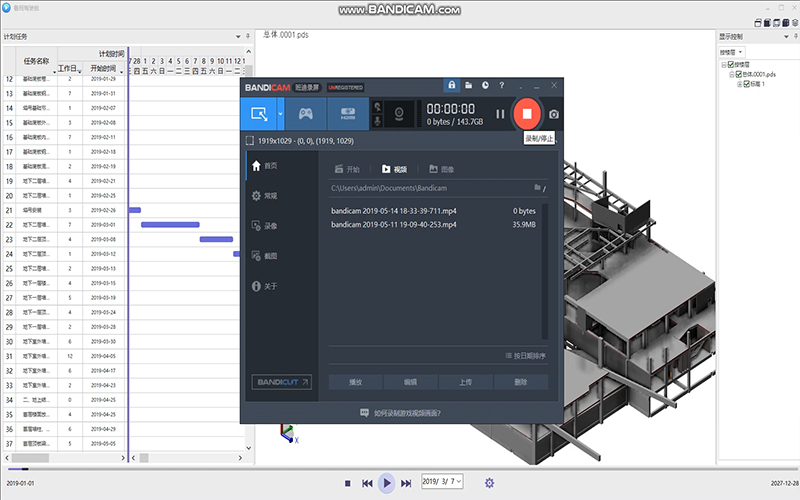Click the Bandicam lock icon

click(452, 85)
